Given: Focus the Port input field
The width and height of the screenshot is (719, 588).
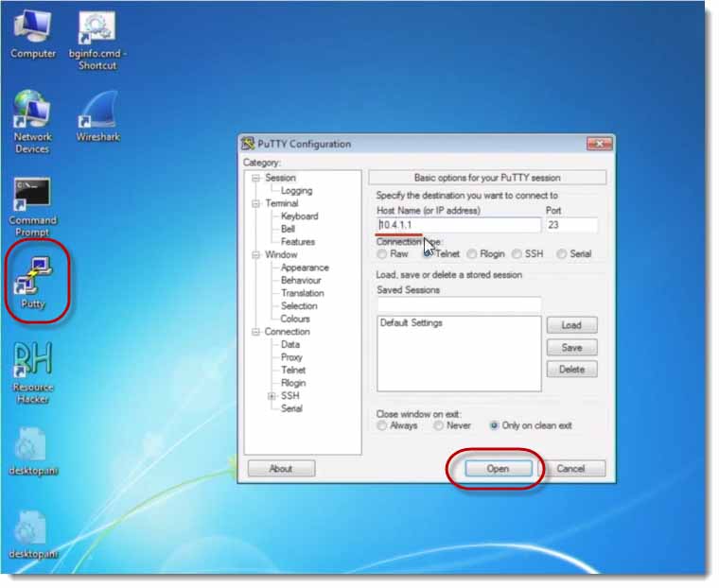Looking at the screenshot, I should point(571,225).
